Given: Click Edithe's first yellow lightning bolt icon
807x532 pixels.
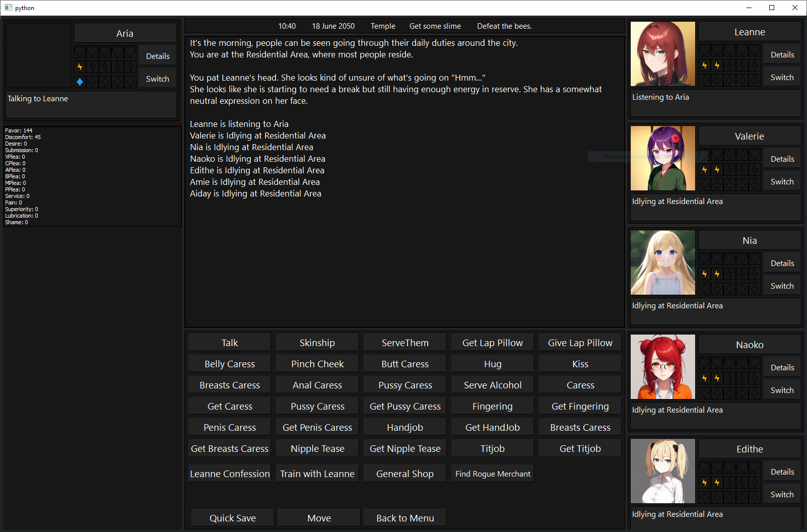Looking at the screenshot, I should [704, 482].
